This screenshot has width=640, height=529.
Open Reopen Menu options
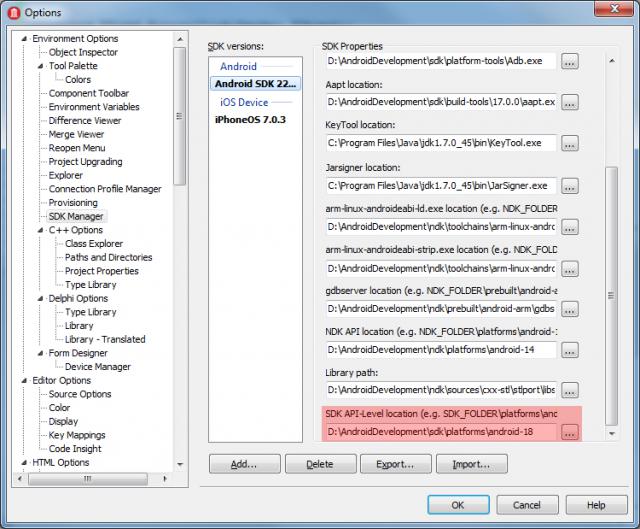coord(77,148)
